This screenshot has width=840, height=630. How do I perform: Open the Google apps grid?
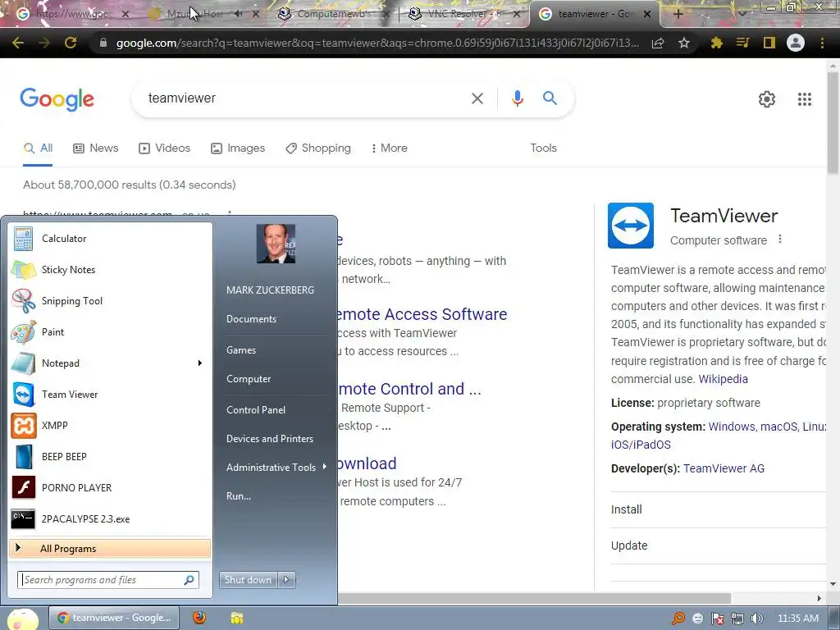(805, 99)
